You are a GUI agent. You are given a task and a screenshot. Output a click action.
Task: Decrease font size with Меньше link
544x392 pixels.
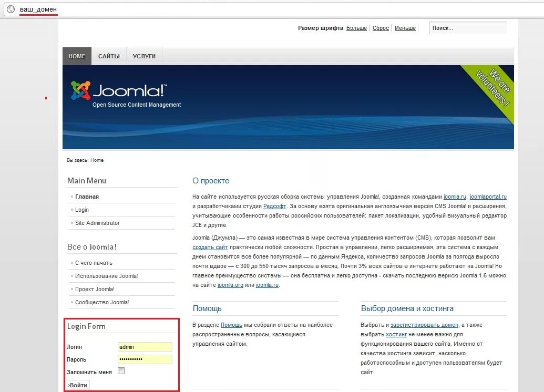[x=405, y=28]
